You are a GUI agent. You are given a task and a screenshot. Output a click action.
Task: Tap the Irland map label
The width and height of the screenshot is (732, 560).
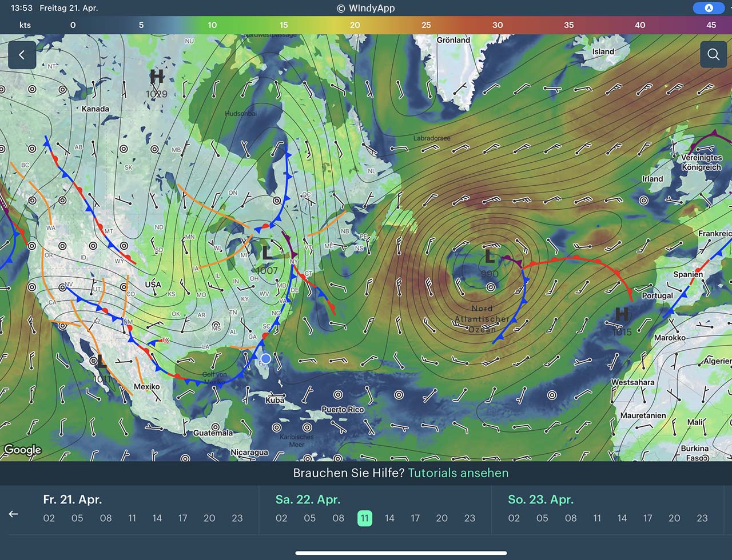(653, 178)
